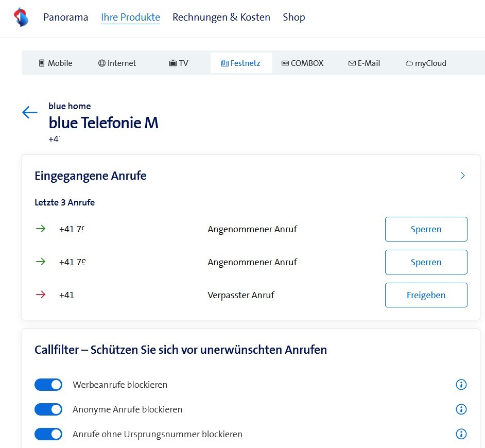Select the TV tab
Viewport: 485px width, 448px height.
tap(179, 63)
